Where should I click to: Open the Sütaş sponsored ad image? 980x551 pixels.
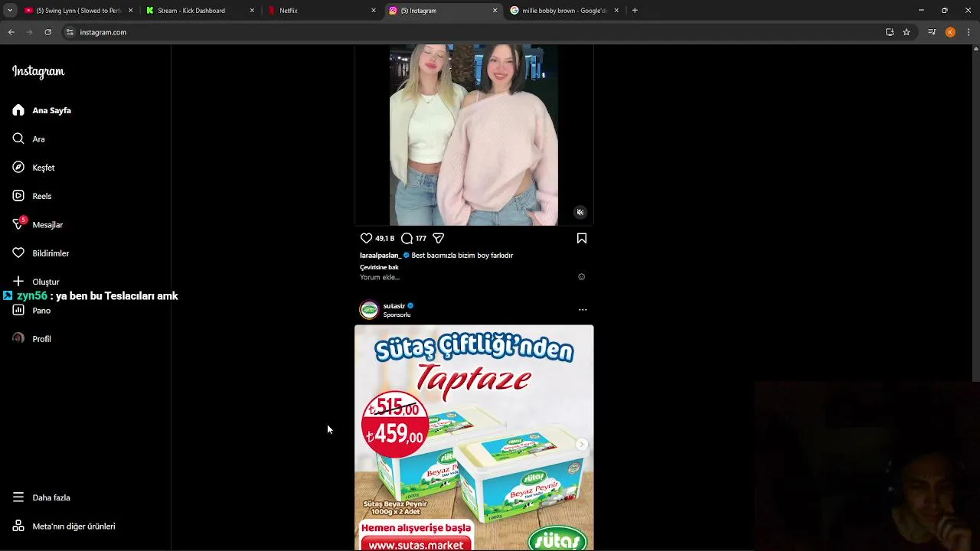point(474,438)
